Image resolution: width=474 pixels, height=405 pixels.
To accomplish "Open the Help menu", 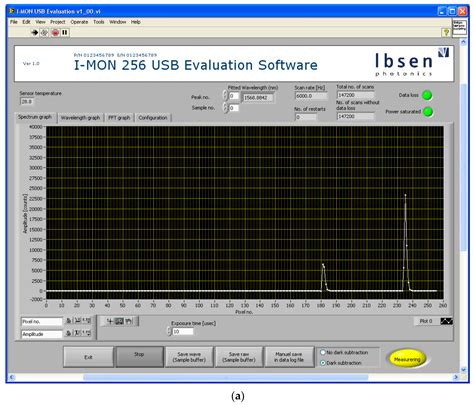I will 136,22.
